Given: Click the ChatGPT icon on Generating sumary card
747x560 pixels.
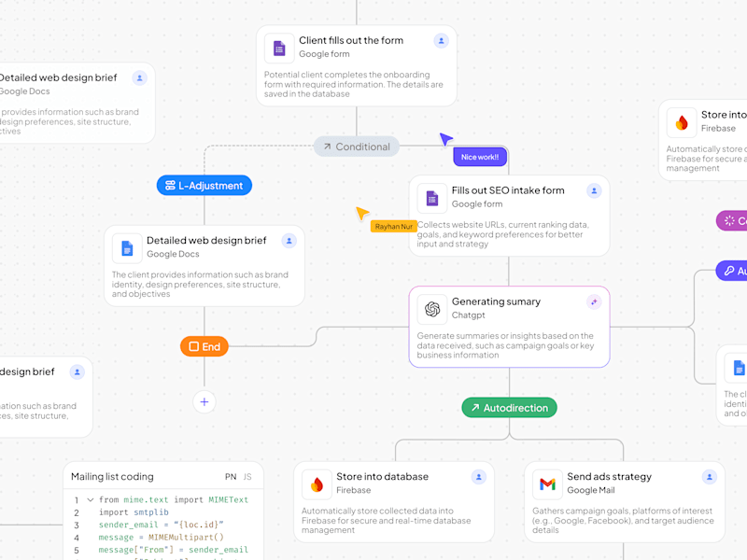Looking at the screenshot, I should pyautogui.click(x=432, y=309).
